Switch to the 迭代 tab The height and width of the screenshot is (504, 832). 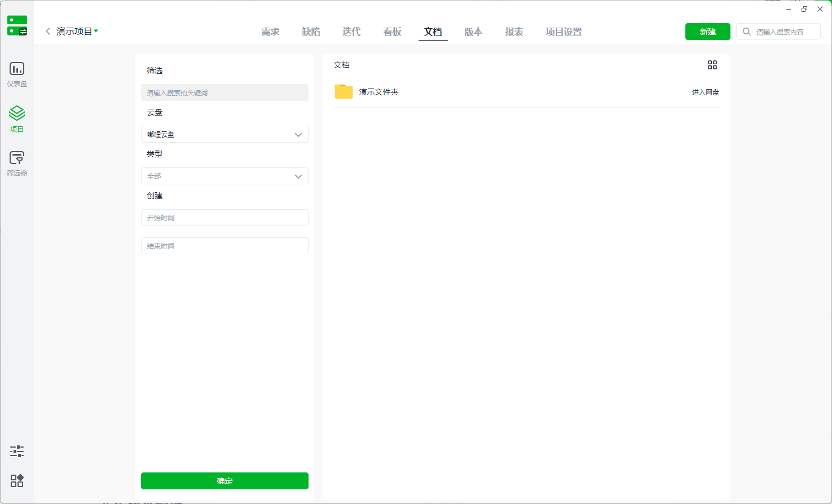click(x=351, y=32)
